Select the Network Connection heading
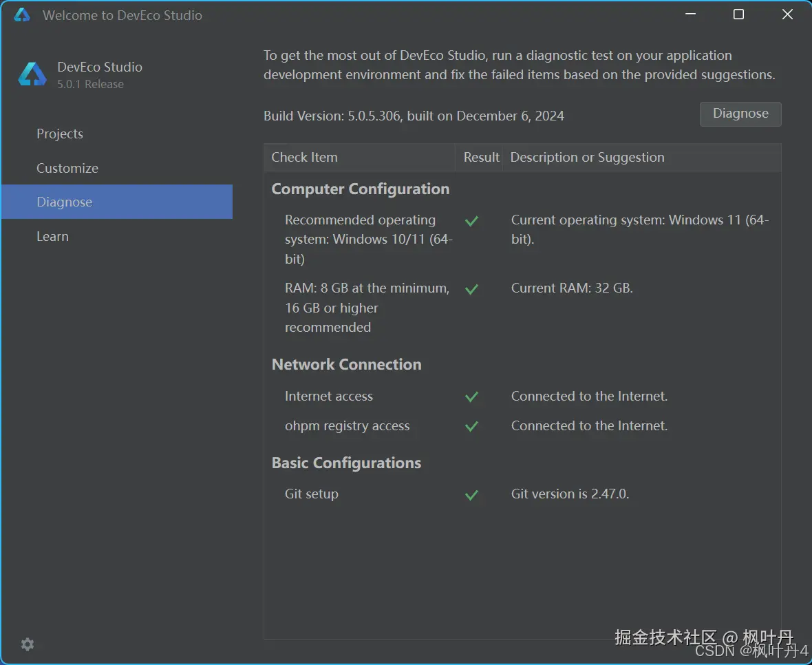Viewport: 812px width, 665px height. pyautogui.click(x=346, y=365)
